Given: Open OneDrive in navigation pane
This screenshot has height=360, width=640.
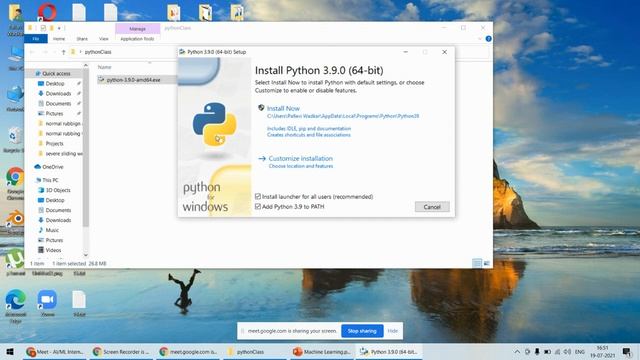Looking at the screenshot, I should point(53,167).
